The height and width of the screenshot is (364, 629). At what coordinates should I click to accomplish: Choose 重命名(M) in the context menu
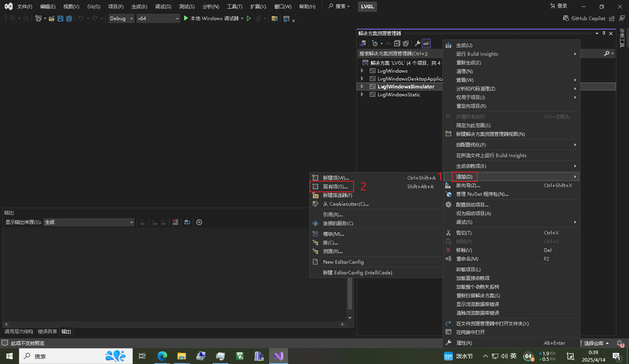point(511,259)
